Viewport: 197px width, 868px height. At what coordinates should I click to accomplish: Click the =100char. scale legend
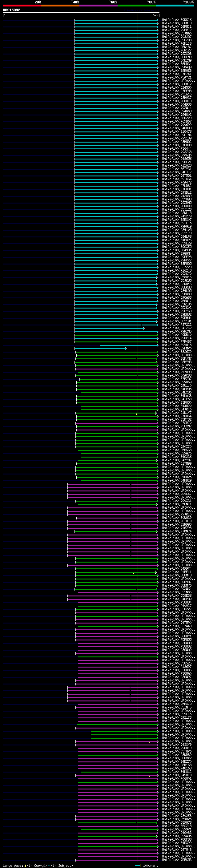click(x=146, y=866)
